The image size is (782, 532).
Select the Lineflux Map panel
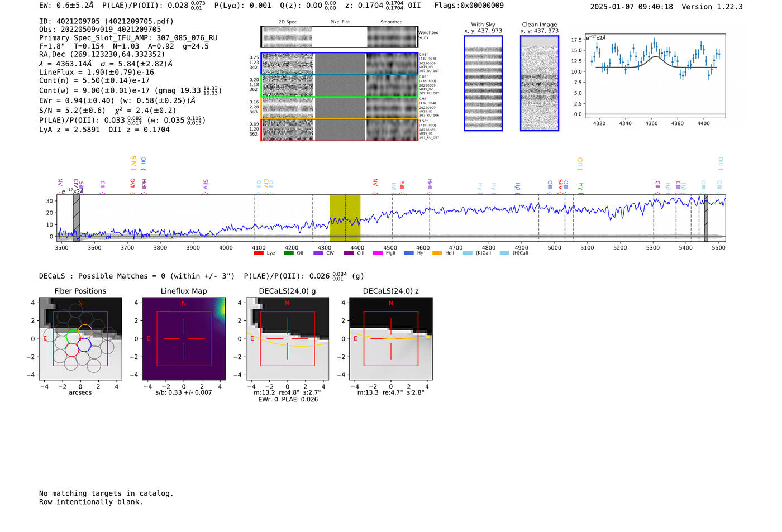pos(184,339)
